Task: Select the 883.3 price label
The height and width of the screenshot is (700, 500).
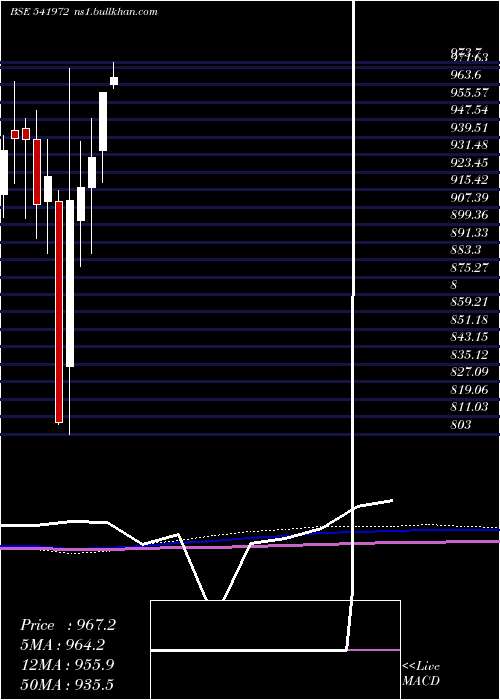Action: (466, 250)
